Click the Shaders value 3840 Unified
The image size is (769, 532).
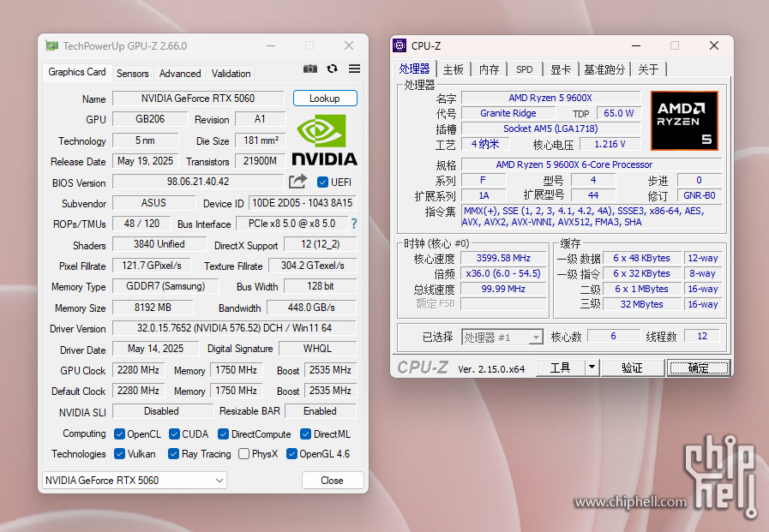coord(159,244)
